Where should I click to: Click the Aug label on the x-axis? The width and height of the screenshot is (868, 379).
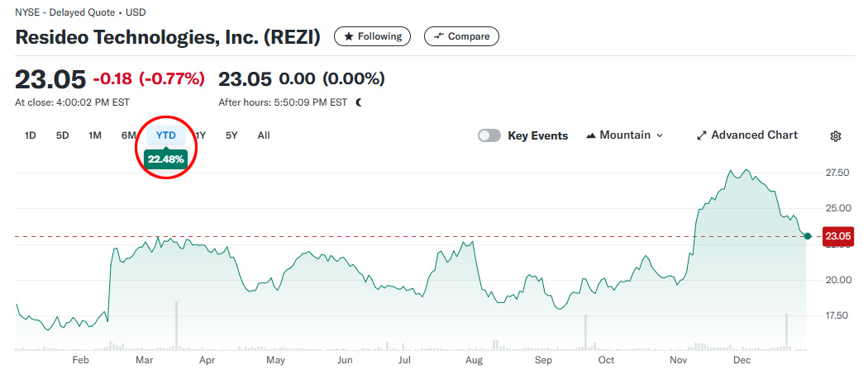click(474, 360)
